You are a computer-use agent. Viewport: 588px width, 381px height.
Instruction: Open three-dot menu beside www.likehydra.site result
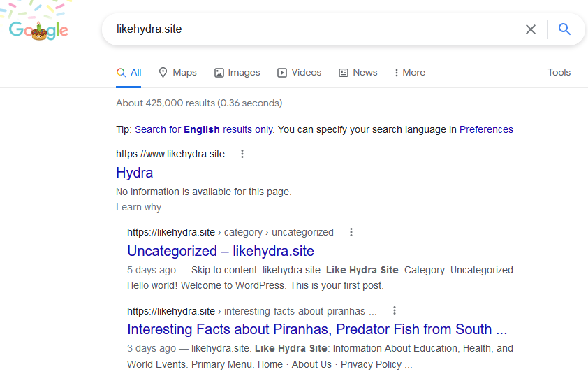[x=242, y=154]
